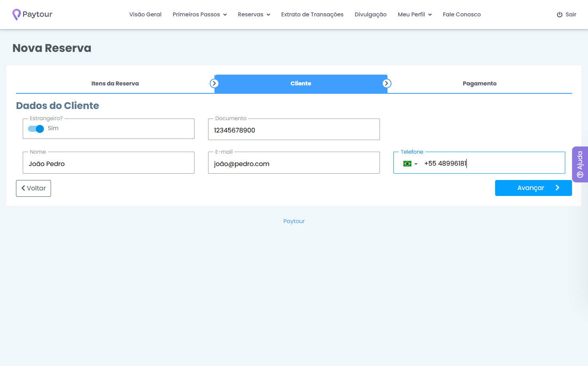Select the Cliente step tab
588x366 pixels.
click(301, 83)
